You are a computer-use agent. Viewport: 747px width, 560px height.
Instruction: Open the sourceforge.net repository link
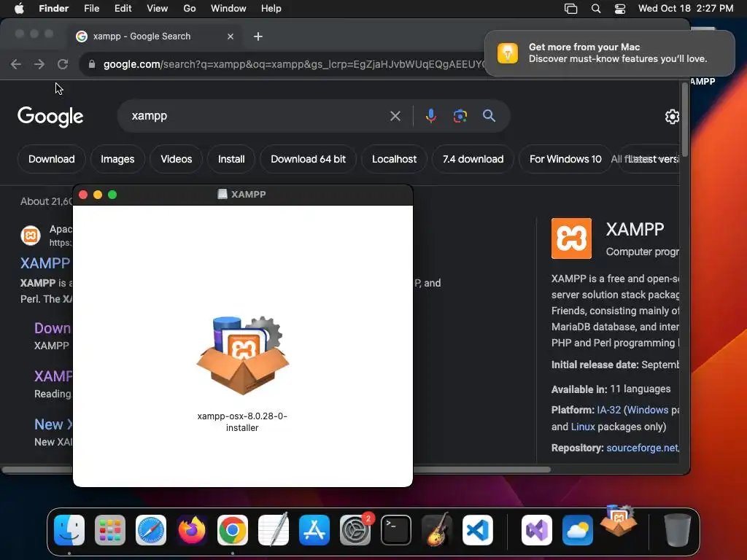click(x=643, y=448)
